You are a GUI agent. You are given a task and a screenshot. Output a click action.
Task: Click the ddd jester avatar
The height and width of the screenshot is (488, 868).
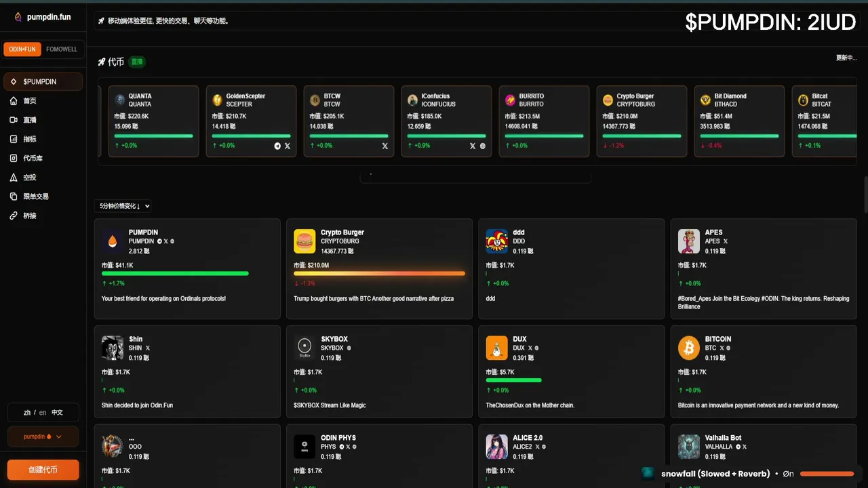[497, 241]
